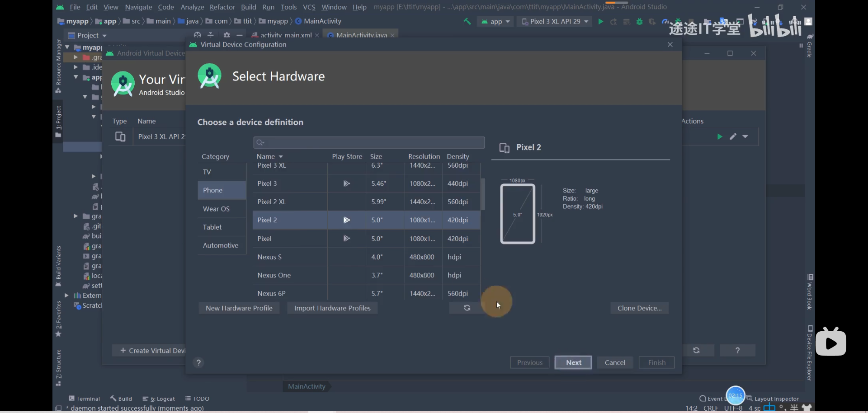This screenshot has height=413, width=868.
Task: Hide the Project panel with minus icon
Action: point(240,35)
